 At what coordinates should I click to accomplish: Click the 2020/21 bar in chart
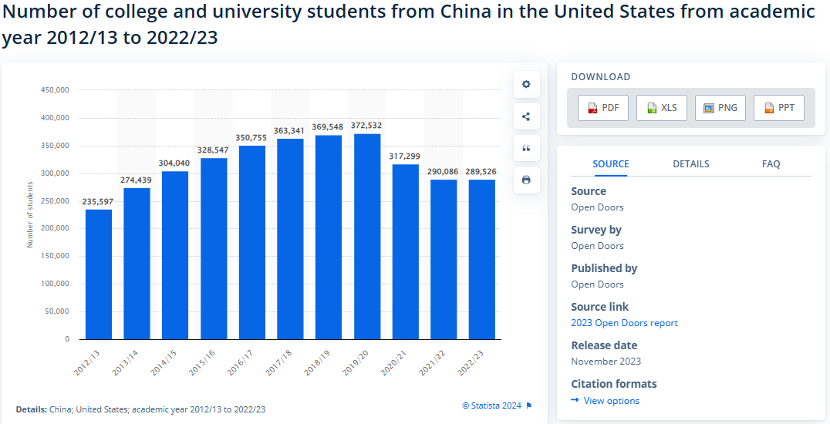[405, 252]
